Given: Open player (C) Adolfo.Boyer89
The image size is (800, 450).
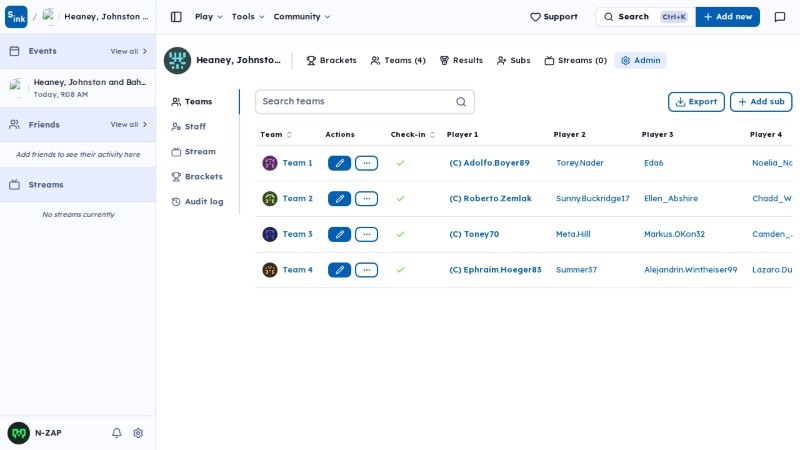Looking at the screenshot, I should click(489, 163).
